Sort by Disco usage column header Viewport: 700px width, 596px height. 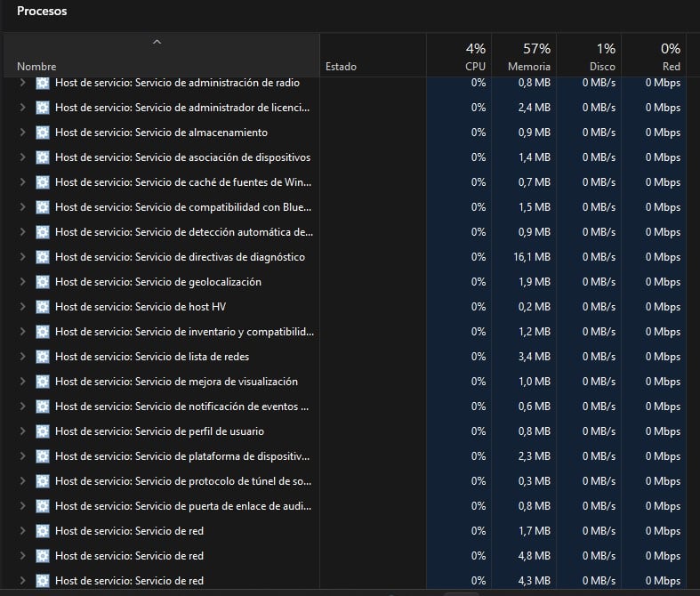coord(590,55)
